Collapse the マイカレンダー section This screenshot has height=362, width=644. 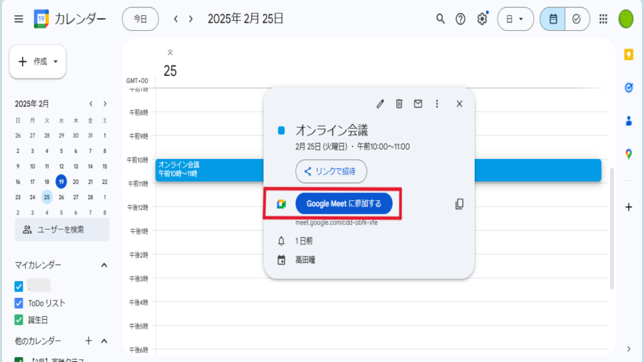tap(104, 265)
